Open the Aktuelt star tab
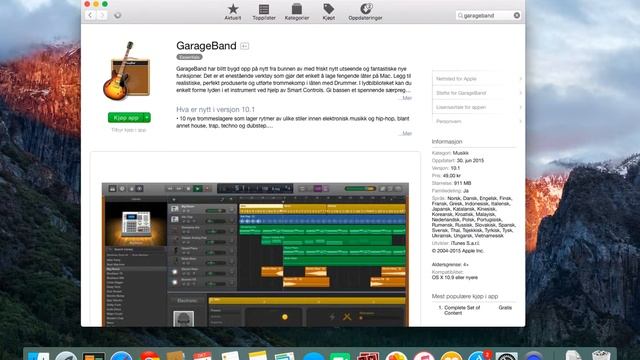Viewport: 640px width, 360px height. click(x=233, y=12)
